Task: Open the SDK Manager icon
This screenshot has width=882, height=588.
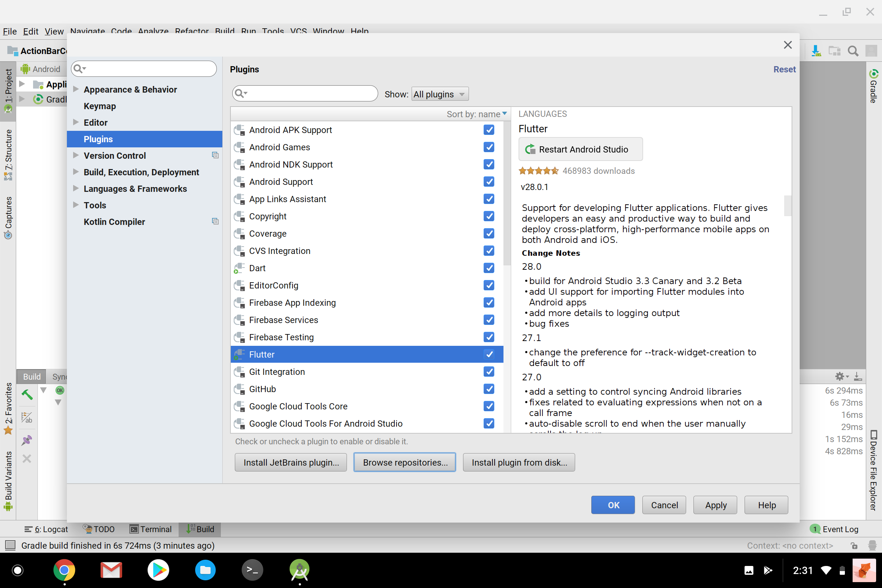Action: (x=816, y=51)
